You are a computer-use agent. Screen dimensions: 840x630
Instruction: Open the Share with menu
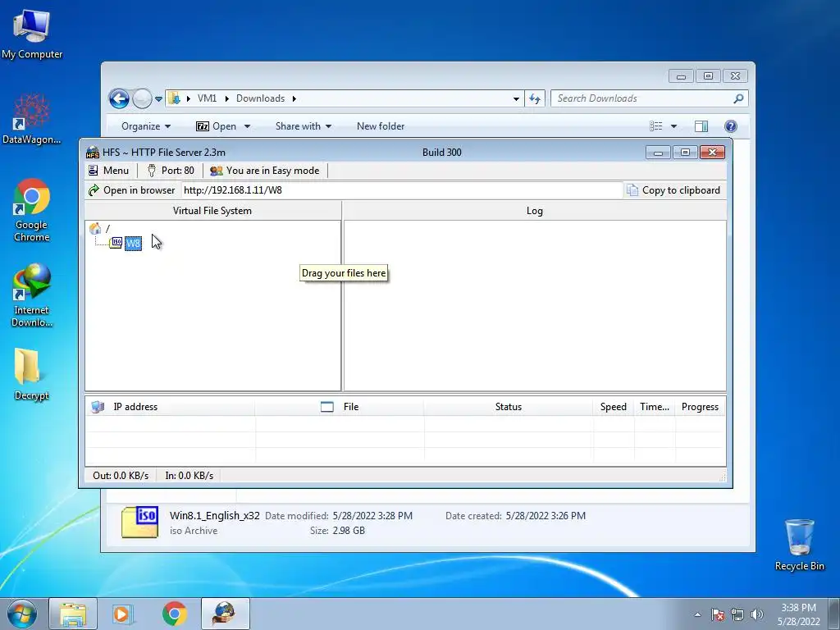(304, 126)
